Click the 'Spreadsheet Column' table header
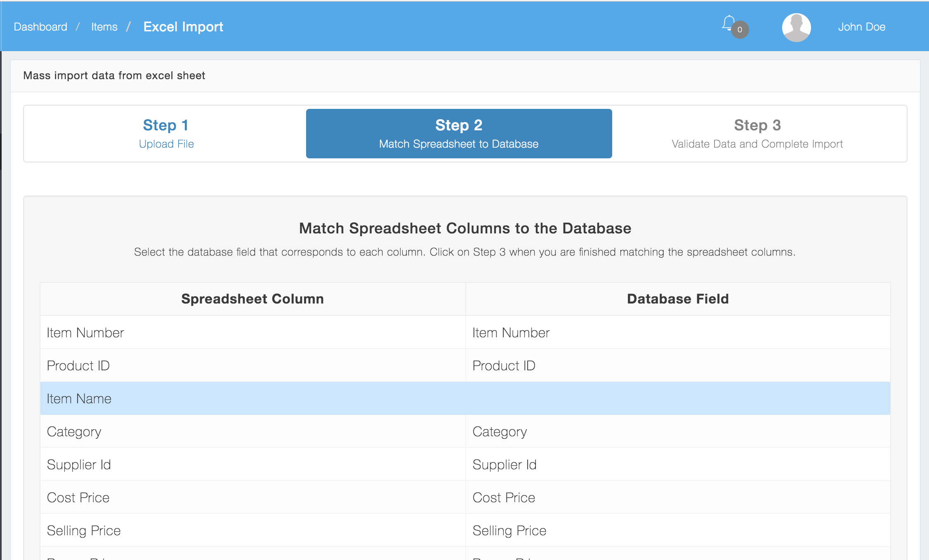Image resolution: width=929 pixels, height=560 pixels. (x=252, y=299)
